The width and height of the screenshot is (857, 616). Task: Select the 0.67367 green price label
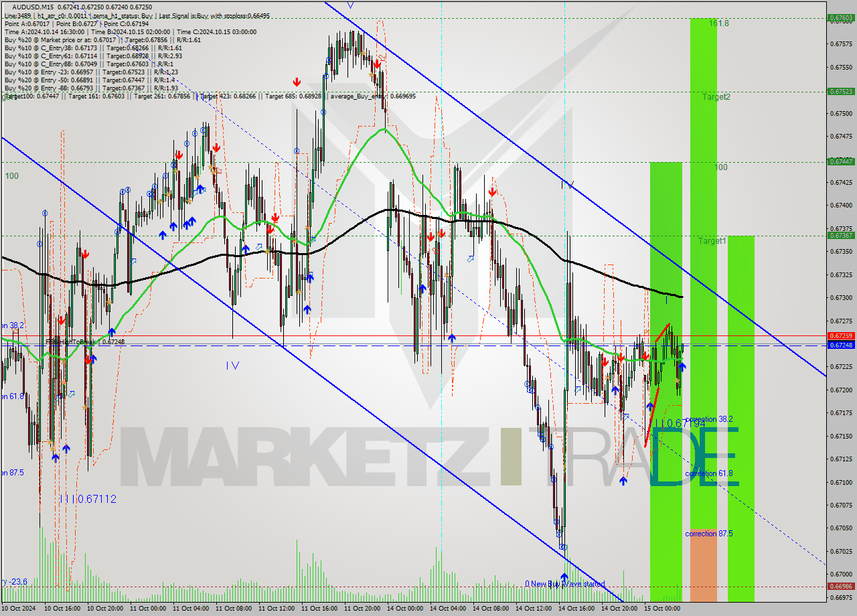coord(841,235)
